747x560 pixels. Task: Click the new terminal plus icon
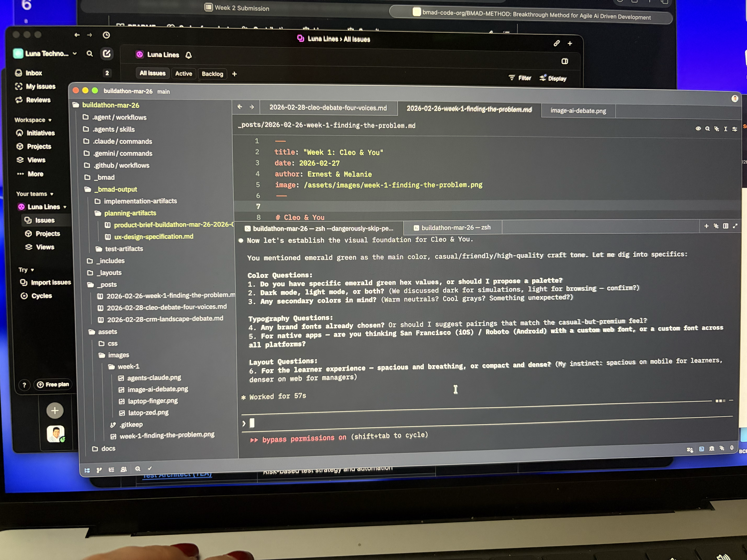pyautogui.click(x=706, y=226)
